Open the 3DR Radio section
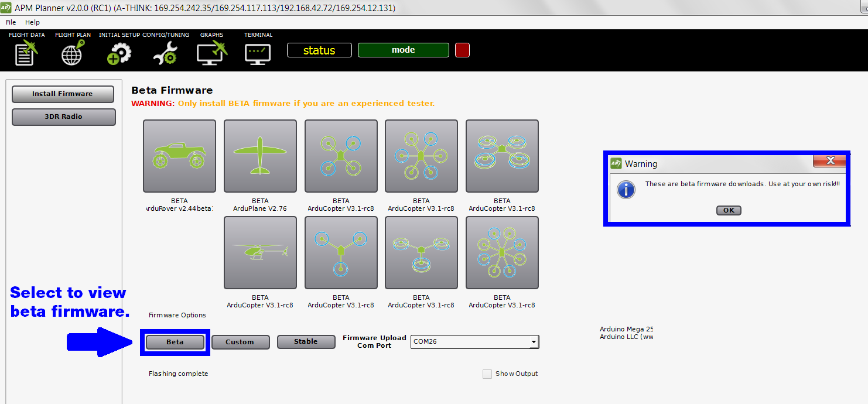The height and width of the screenshot is (404, 868). click(63, 117)
